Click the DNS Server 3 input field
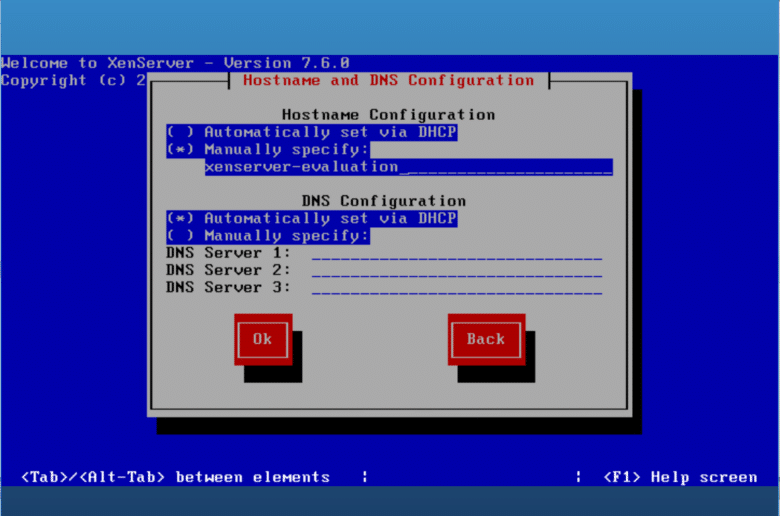The width and height of the screenshot is (780, 516). click(457, 288)
